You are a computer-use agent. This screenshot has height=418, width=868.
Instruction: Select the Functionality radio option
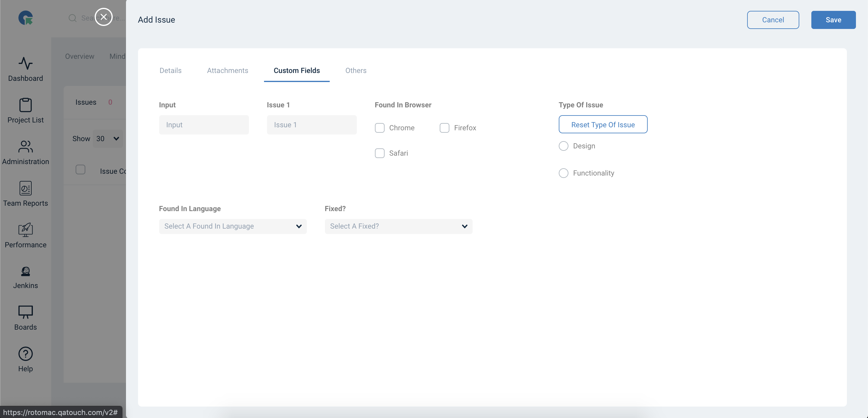[x=563, y=173]
